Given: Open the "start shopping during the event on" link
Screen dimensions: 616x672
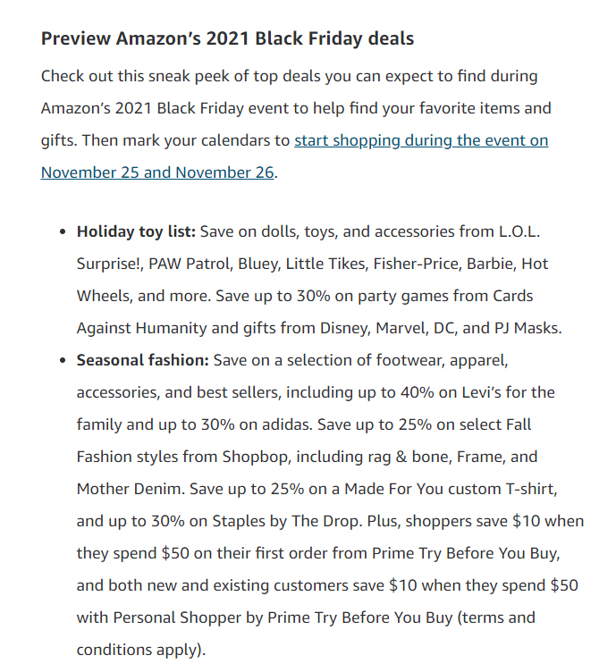Looking at the screenshot, I should [x=421, y=140].
